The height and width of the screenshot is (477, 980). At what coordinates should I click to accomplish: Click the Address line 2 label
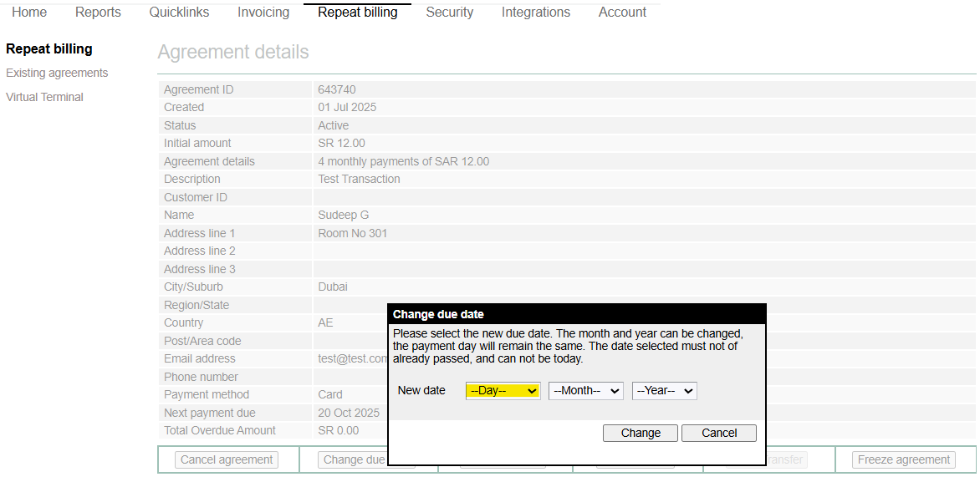(x=199, y=251)
